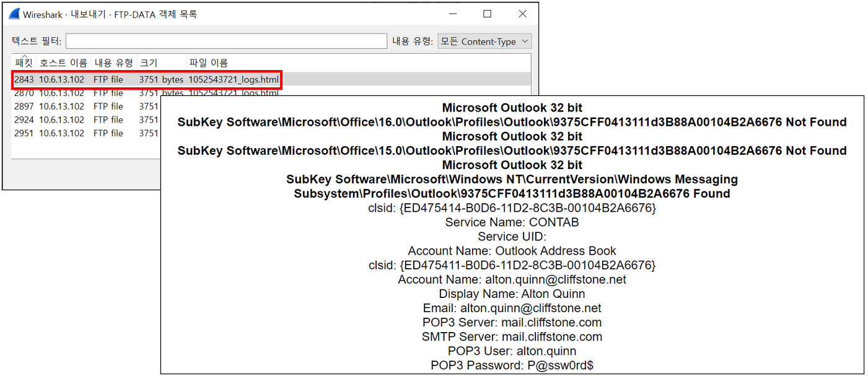Viewport: 868px width, 376px height.
Task: Click the clsid ED475411 line
Action: [512, 266]
